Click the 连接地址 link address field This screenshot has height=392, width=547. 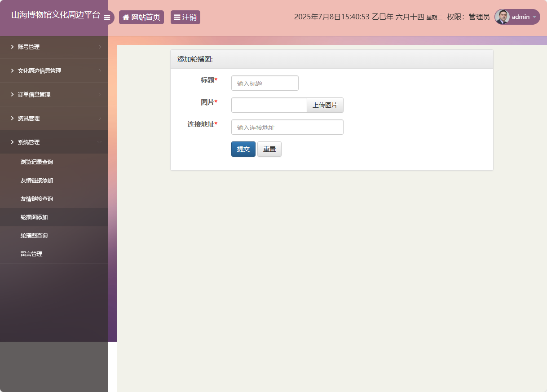tap(287, 127)
